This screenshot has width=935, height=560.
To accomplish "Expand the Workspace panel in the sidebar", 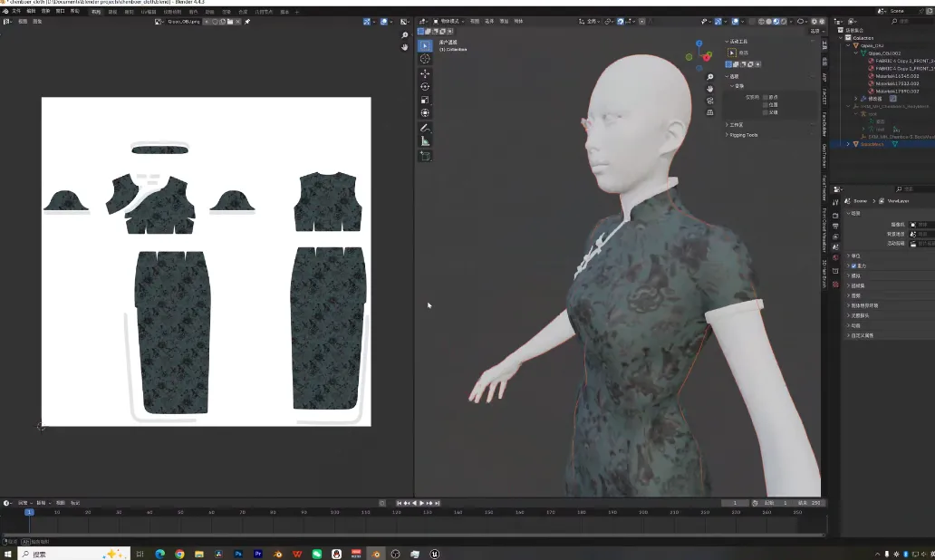I will [735, 125].
